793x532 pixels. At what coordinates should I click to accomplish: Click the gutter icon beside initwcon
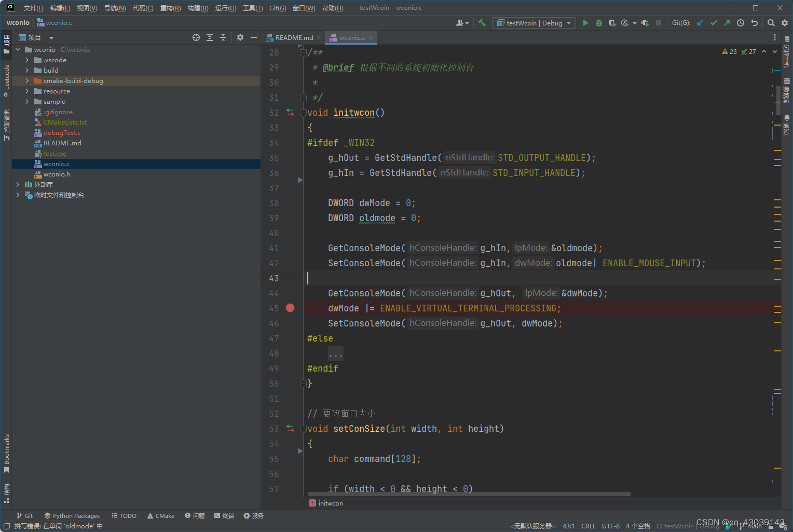click(x=290, y=113)
